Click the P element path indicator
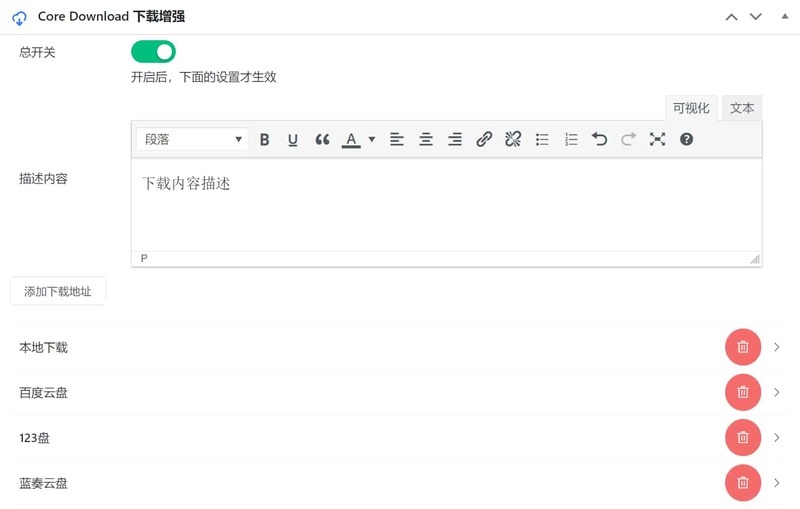The width and height of the screenshot is (800, 509). coord(144,259)
